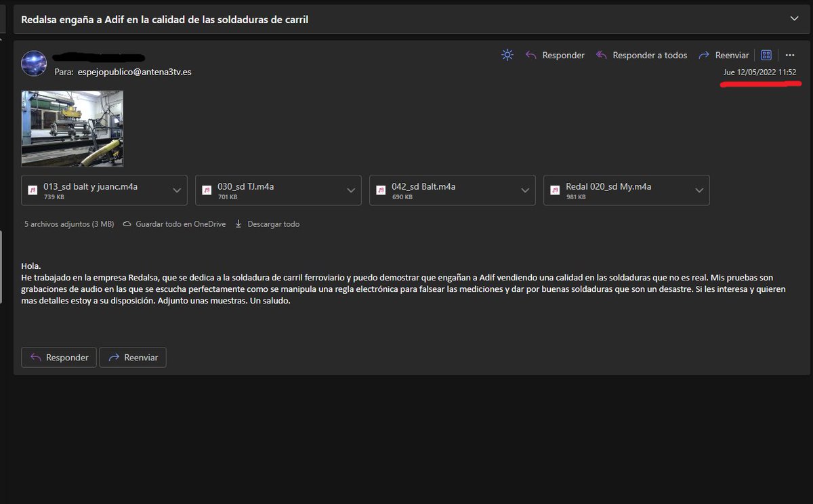Open the more actions ellipsis menu
The height and width of the screenshot is (504, 813).
(789, 55)
